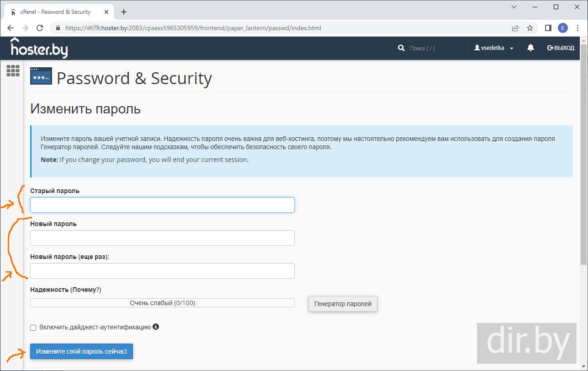Screen dimensions: 588x371
Task: Expand the vsedetka user dropdown
Action: click(494, 48)
